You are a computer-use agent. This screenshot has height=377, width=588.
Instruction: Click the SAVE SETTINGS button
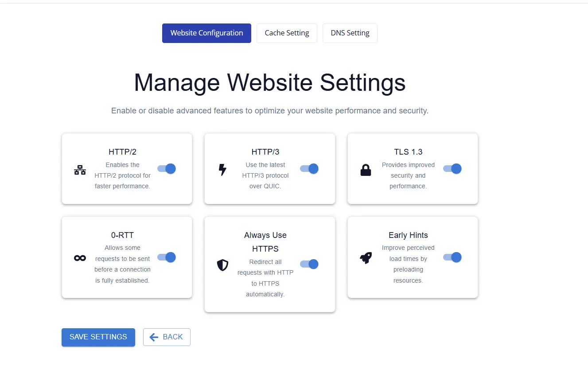(98, 337)
